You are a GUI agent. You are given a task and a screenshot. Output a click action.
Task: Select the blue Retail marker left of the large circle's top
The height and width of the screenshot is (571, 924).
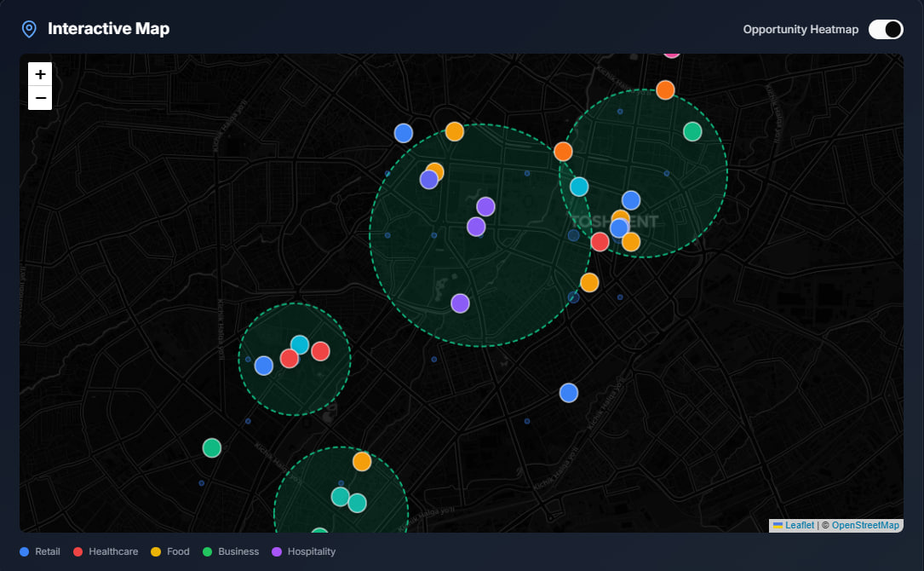[403, 133]
